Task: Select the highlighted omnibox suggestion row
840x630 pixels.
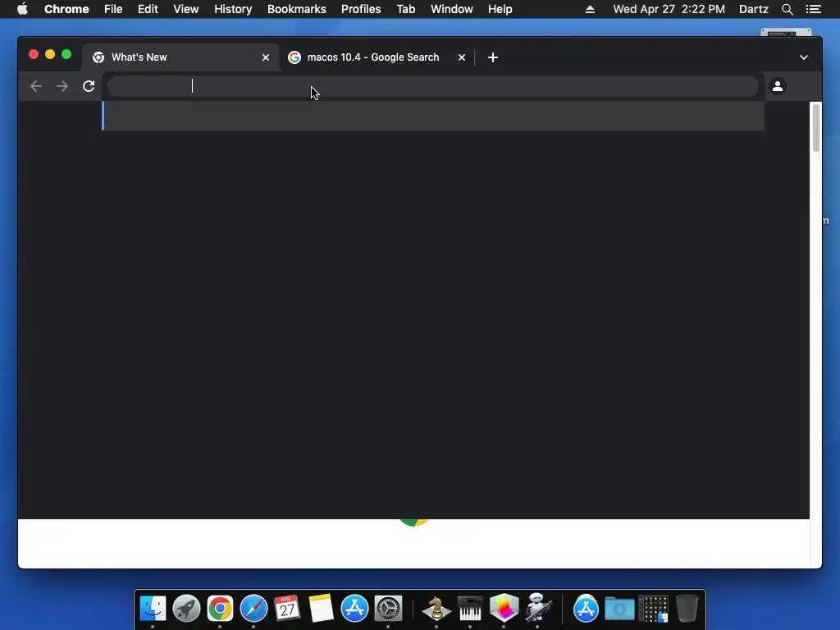Action: [433, 116]
